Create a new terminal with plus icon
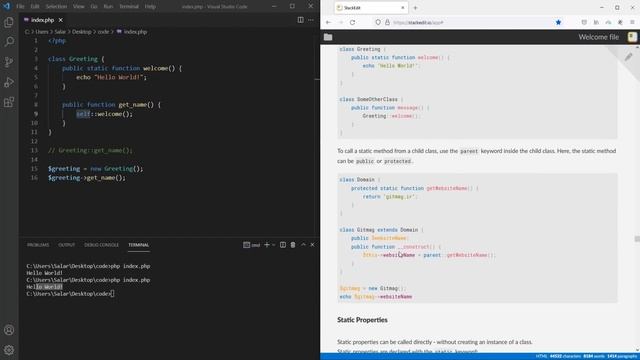The width and height of the screenshot is (640, 360). pos(267,244)
